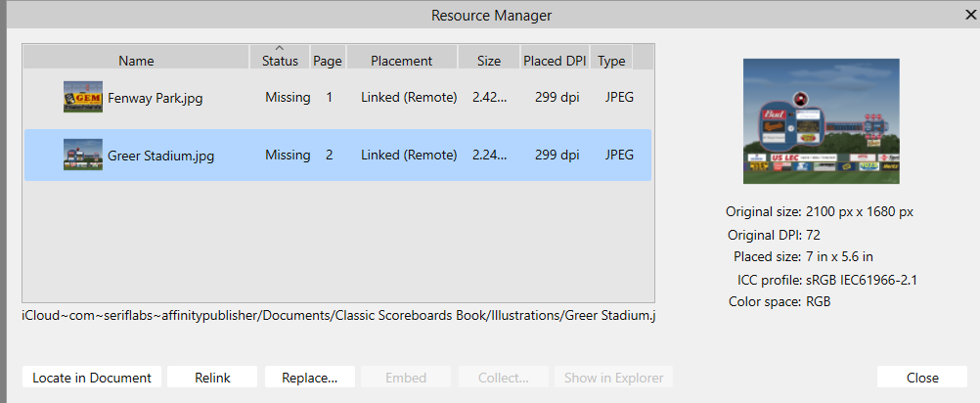
Task: Click Linked (Remote) placement for Greer Stadium
Action: (409, 155)
